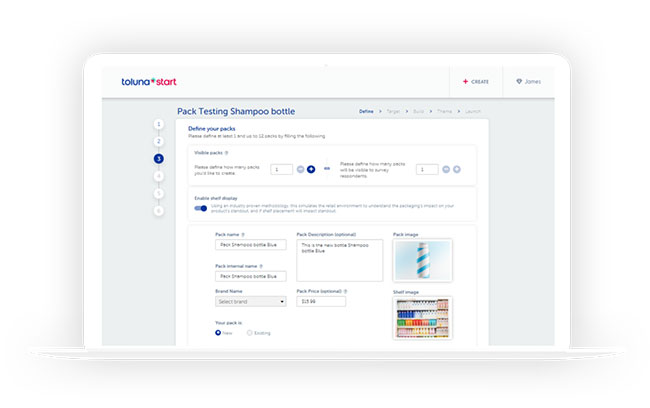Go to the Build step in breadcrumb
This screenshot has width=650, height=408.
click(418, 111)
